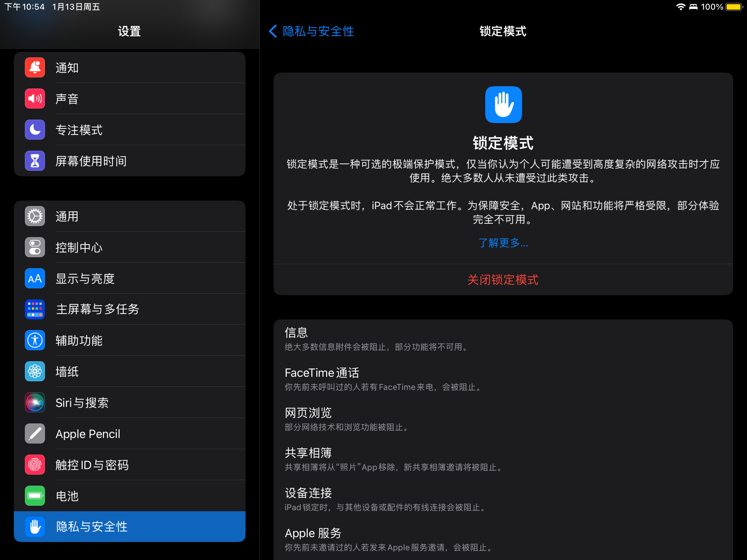Viewport: 747px width, 560px height.
Task: Open the Control Center toggles icon
Action: pos(35,248)
